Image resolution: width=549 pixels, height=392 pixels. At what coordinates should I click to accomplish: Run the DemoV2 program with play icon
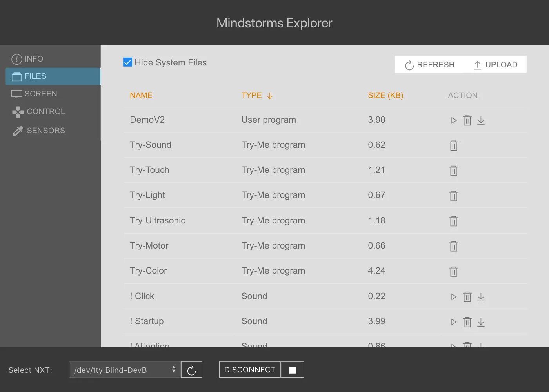point(454,120)
